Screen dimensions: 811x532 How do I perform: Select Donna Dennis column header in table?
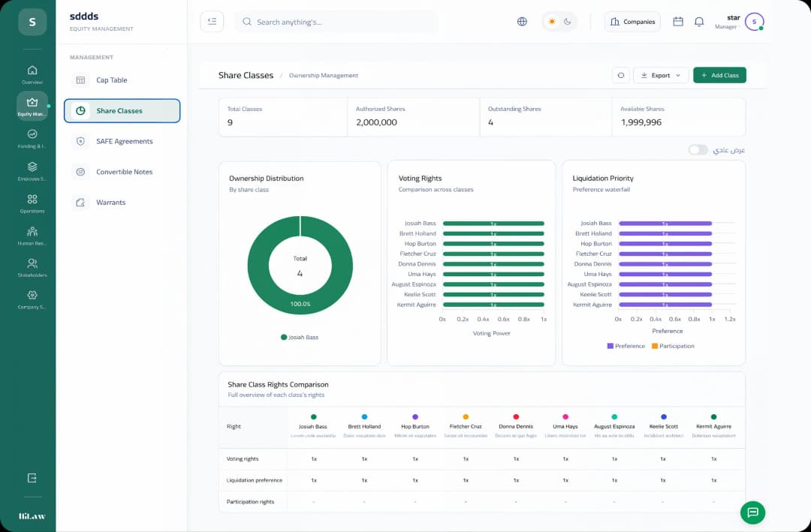coord(516,426)
